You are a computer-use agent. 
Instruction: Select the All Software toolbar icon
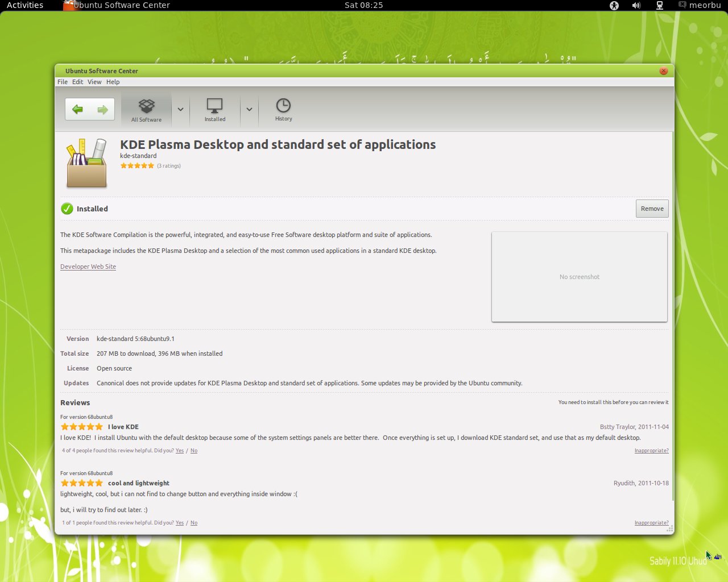coord(146,109)
